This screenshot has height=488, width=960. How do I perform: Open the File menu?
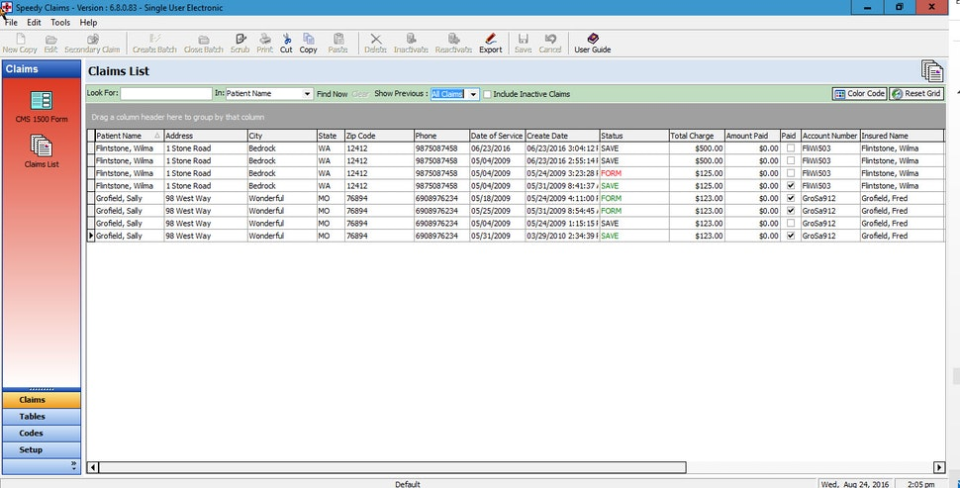11,23
